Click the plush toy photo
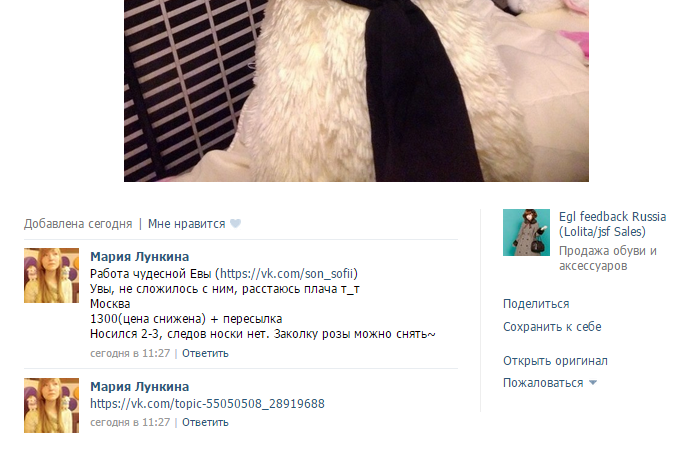Viewport: 673px width, 451px height. click(x=356, y=91)
